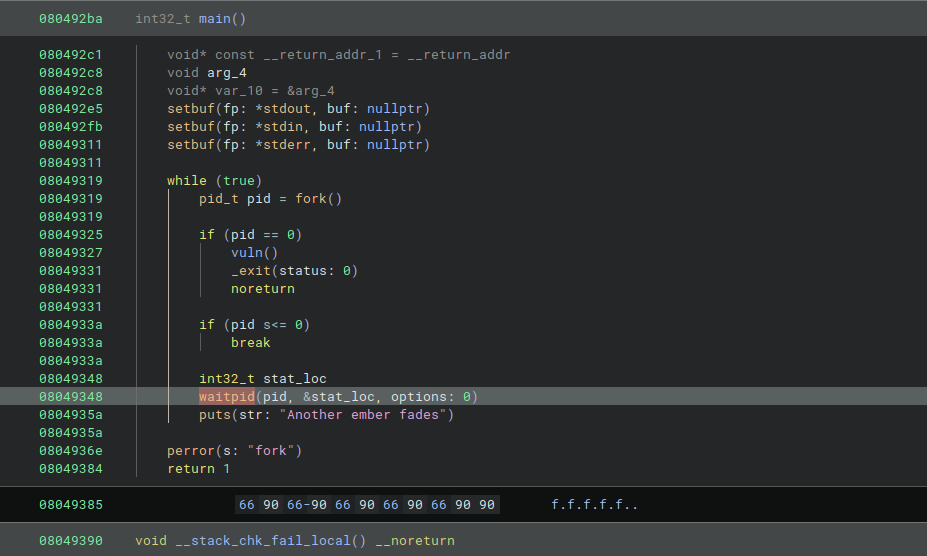
Task: Click the hex bytes 66 90 row
Action: (x=367, y=505)
